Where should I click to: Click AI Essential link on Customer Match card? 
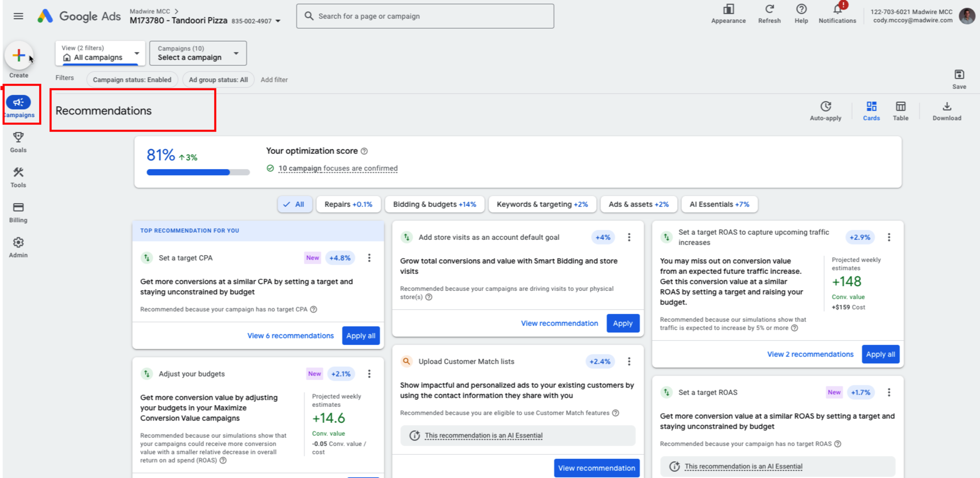pyautogui.click(x=483, y=436)
